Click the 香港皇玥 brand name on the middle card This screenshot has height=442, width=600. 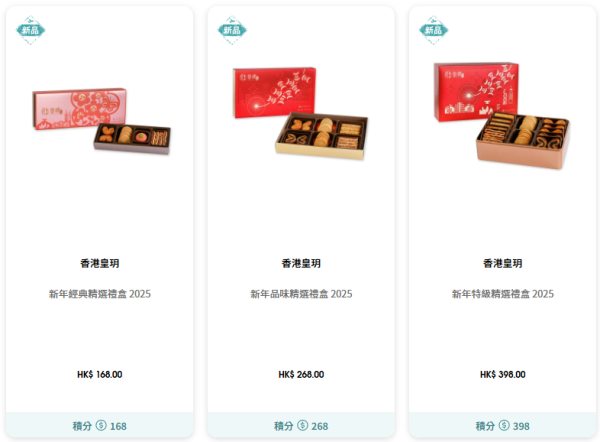coord(301,263)
